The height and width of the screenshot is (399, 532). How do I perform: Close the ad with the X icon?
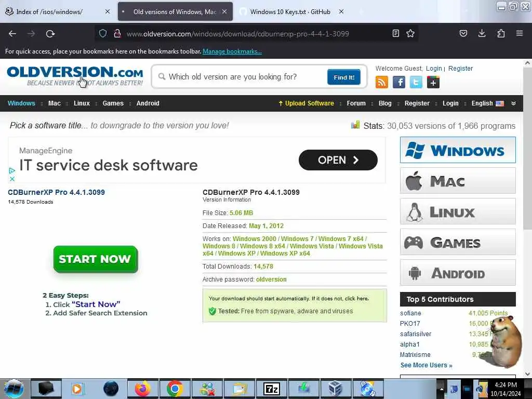tap(12, 179)
